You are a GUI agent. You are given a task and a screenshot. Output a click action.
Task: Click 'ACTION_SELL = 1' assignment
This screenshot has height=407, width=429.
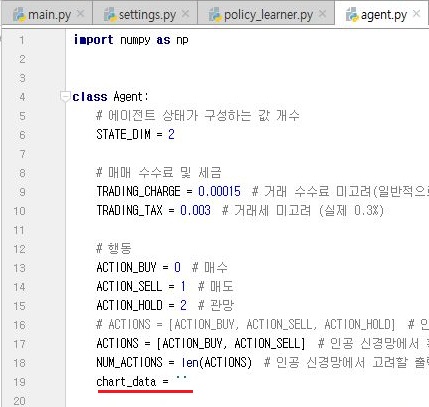tap(141, 286)
